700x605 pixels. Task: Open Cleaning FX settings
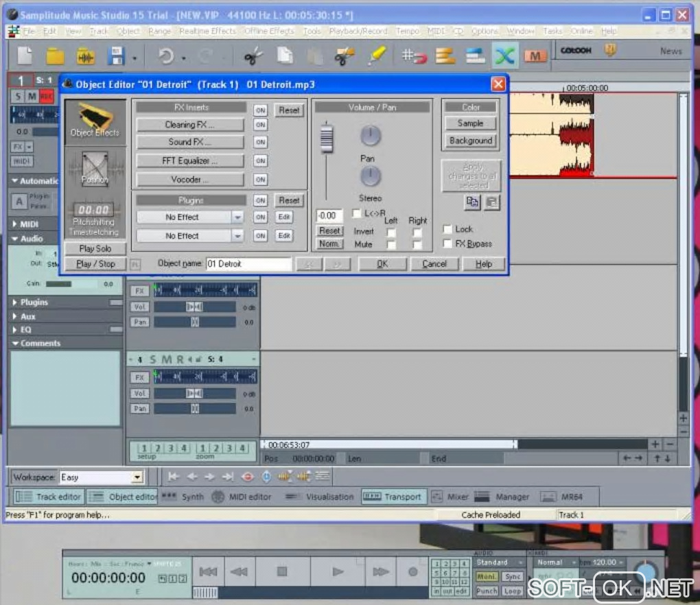point(189,125)
